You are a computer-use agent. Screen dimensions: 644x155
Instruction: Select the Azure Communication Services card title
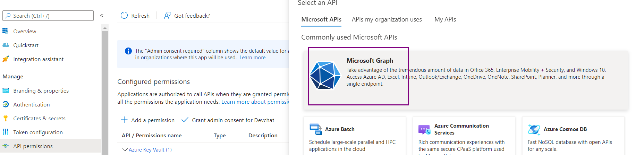pos(461,129)
